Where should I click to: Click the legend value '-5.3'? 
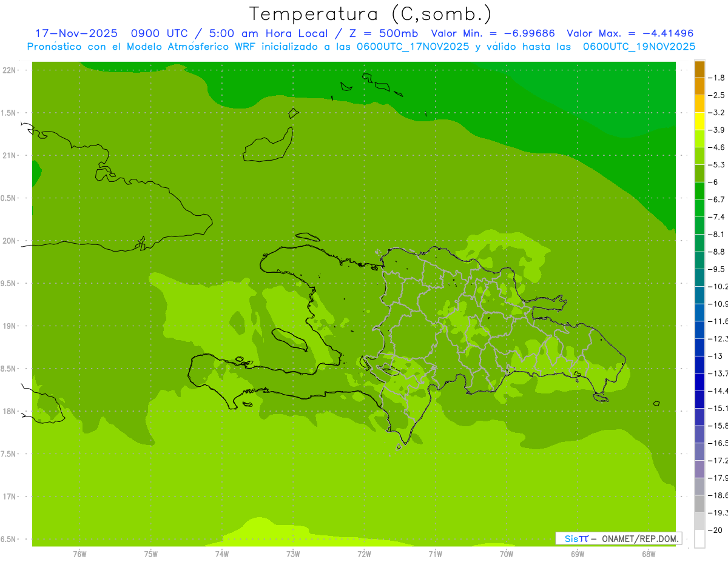tap(716, 165)
